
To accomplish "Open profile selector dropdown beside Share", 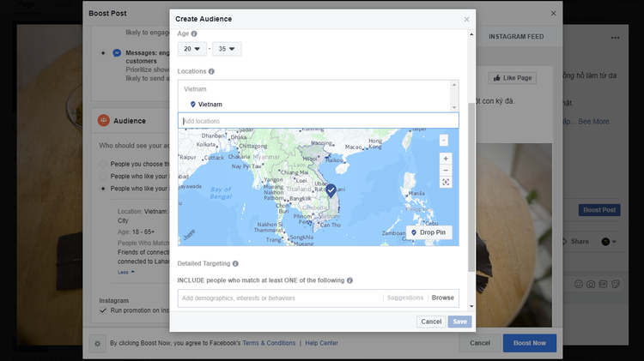I will pyautogui.click(x=609, y=242).
